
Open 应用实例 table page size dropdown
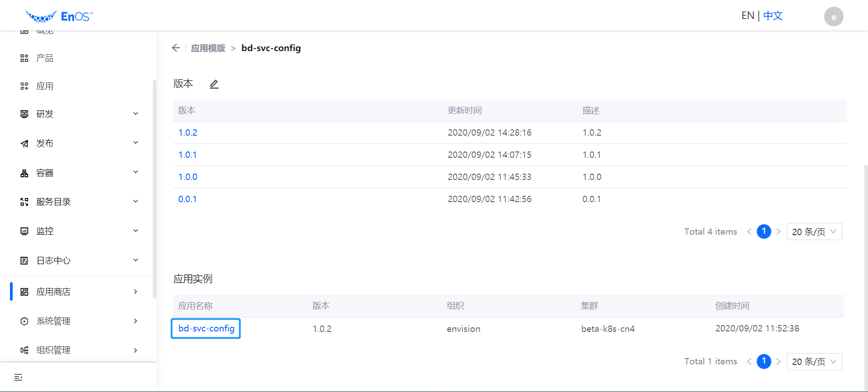814,362
